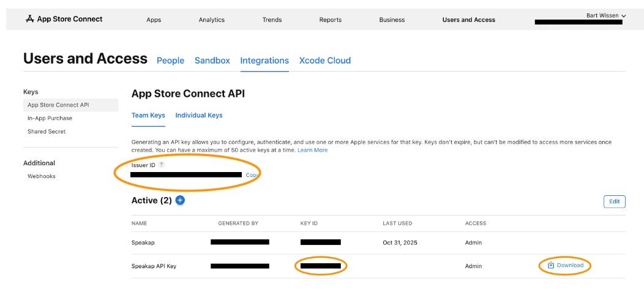
Task: Open Users and Access in top navigation
Action: [469, 20]
